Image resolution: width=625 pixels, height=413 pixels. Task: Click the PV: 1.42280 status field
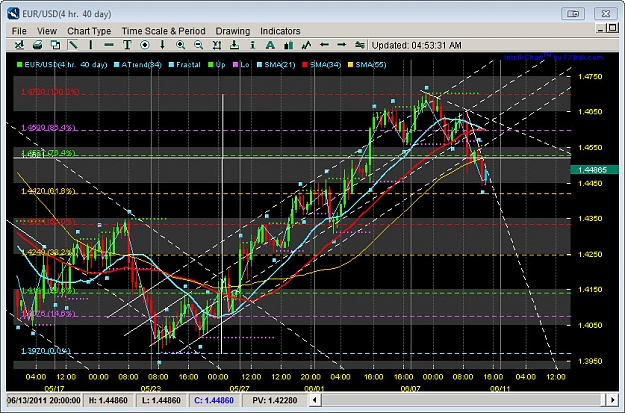pos(275,400)
